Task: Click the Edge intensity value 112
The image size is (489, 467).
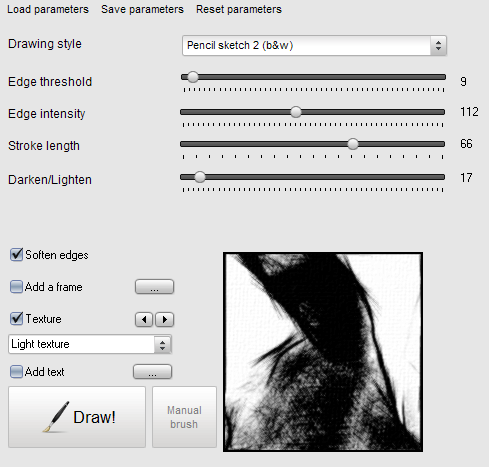Action: pyautogui.click(x=469, y=112)
